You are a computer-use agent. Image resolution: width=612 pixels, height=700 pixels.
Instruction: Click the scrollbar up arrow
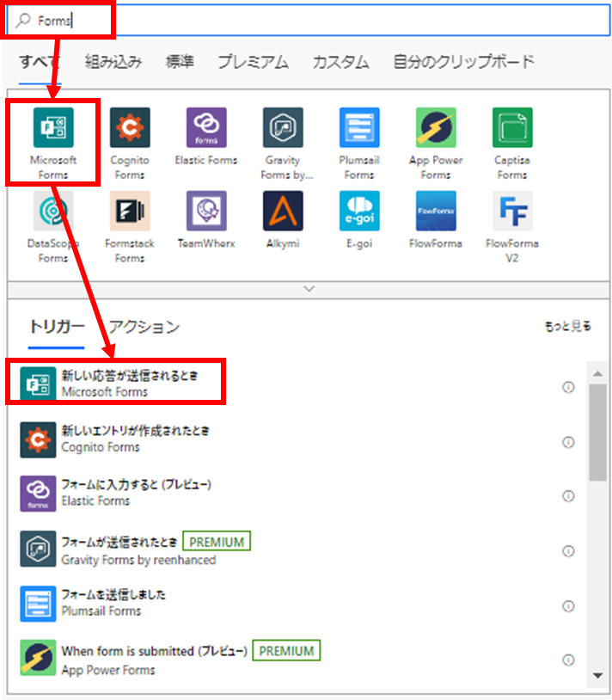point(597,373)
